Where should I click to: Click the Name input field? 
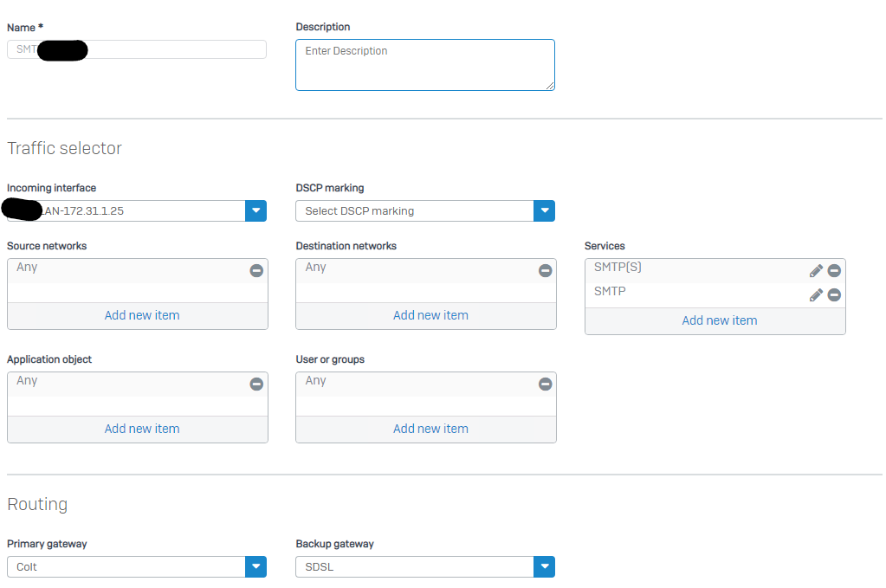(x=137, y=49)
